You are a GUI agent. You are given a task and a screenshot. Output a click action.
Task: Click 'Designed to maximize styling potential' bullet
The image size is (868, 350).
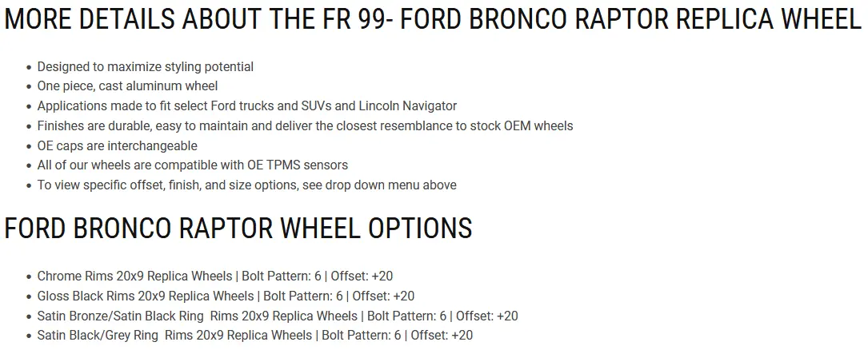[x=145, y=67]
